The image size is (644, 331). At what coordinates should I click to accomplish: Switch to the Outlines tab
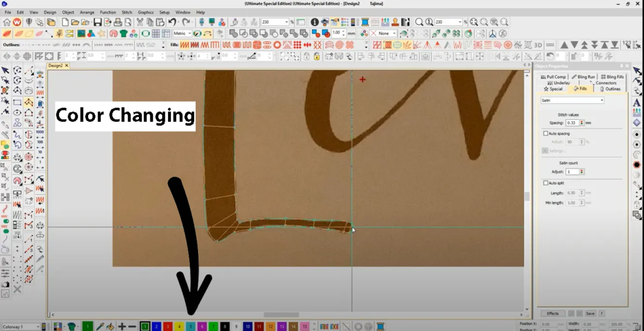(x=610, y=89)
